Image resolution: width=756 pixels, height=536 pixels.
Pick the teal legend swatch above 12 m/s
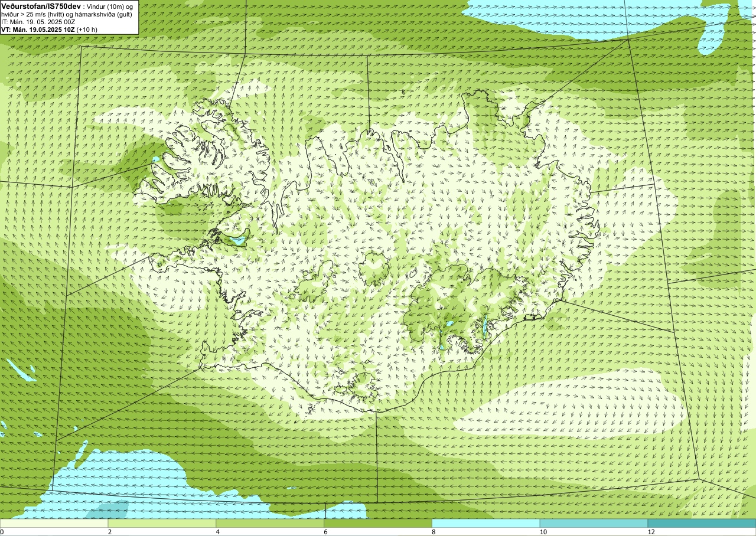click(x=702, y=523)
